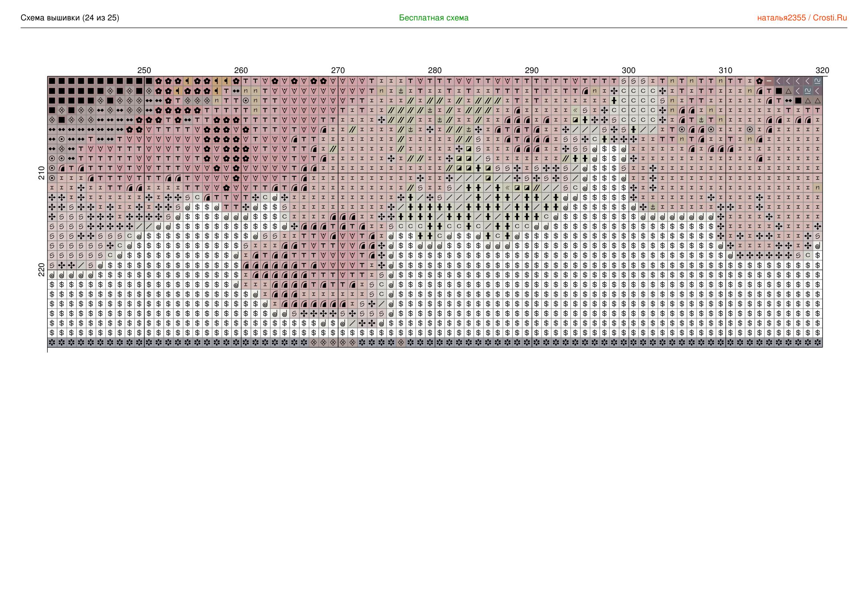Select column number 280 label
Image resolution: width=868 pixels, height=613 pixels.
point(435,70)
